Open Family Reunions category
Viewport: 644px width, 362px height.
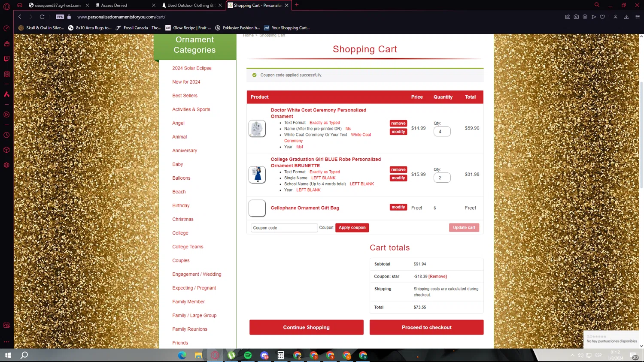(x=190, y=329)
